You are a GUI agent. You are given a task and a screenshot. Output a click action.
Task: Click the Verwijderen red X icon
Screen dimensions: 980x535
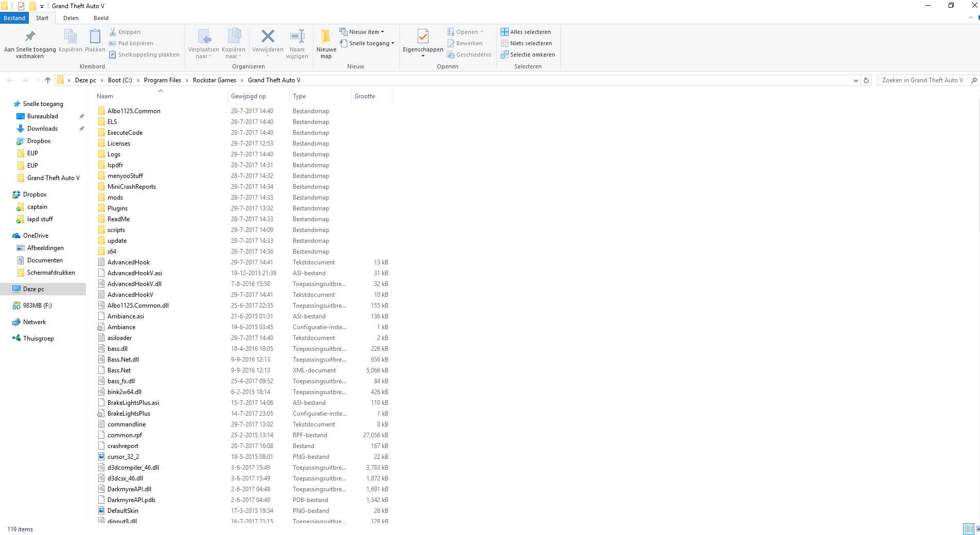pyautogui.click(x=268, y=44)
